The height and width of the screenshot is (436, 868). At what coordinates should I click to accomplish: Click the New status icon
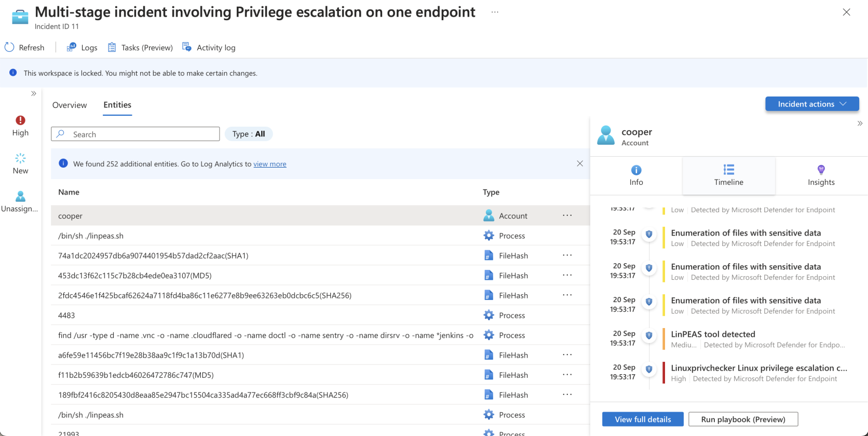tap(20, 158)
